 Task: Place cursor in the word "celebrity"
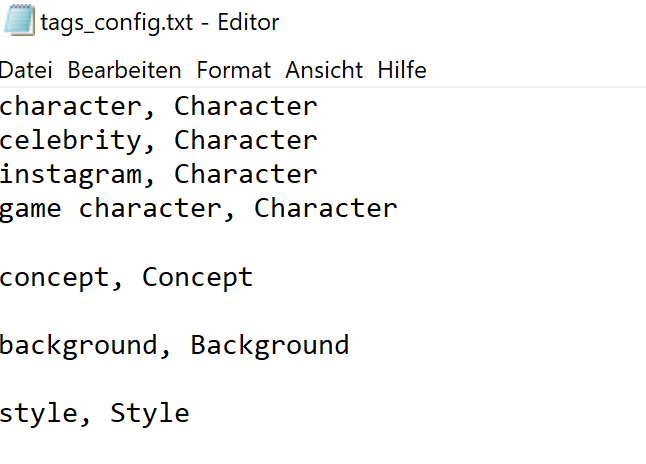[x=71, y=140]
